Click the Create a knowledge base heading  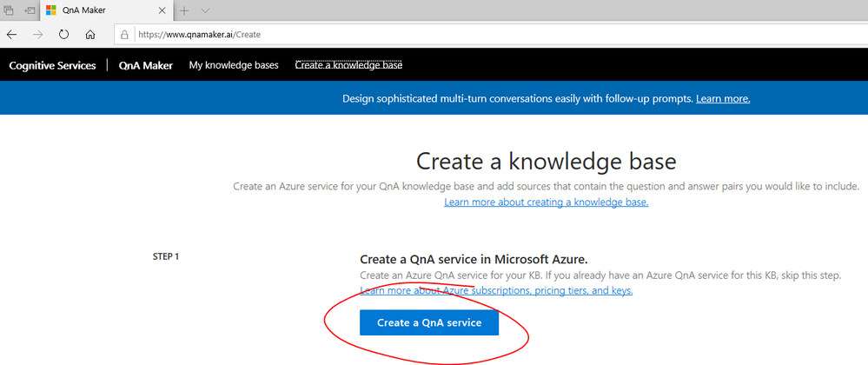[x=546, y=162]
